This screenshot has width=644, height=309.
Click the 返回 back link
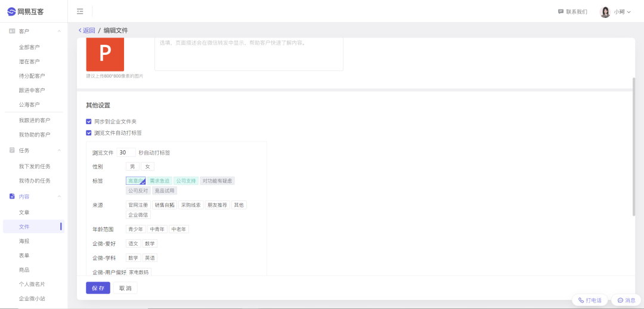[86, 30]
